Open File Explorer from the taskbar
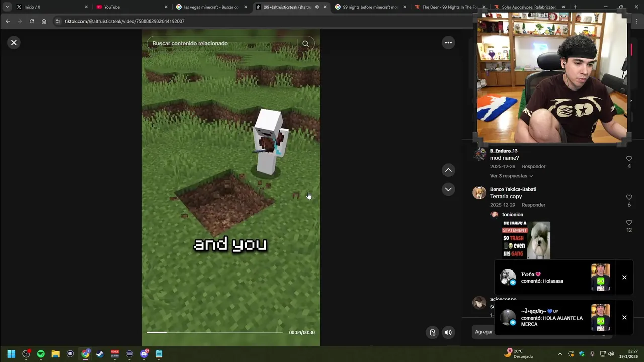Image resolution: width=644 pixels, height=362 pixels. [55, 354]
